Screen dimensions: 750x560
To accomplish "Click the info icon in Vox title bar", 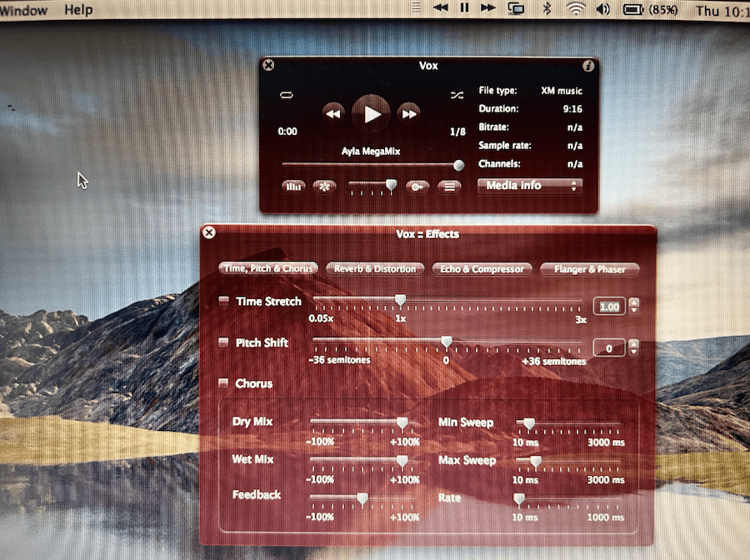I will [x=588, y=66].
